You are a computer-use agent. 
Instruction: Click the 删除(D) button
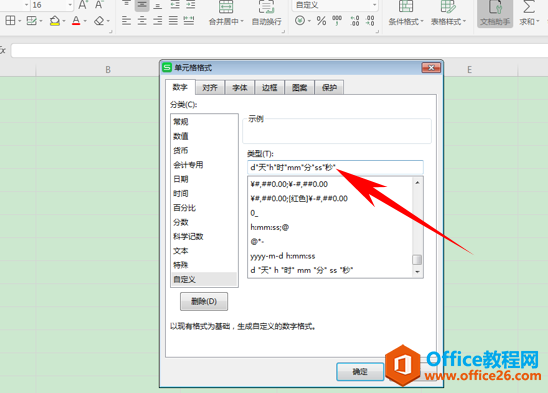click(x=204, y=301)
